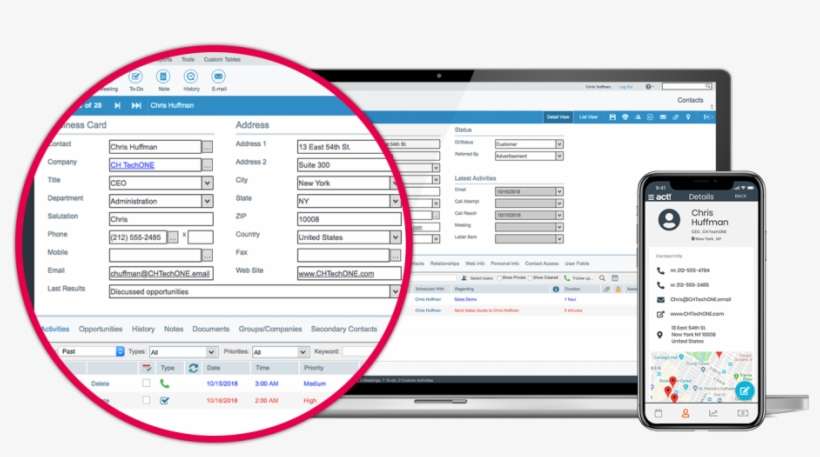The height and width of the screenshot is (457, 820).
Task: Click magnifier icon in laptop activities toolbar
Action: click(602, 278)
